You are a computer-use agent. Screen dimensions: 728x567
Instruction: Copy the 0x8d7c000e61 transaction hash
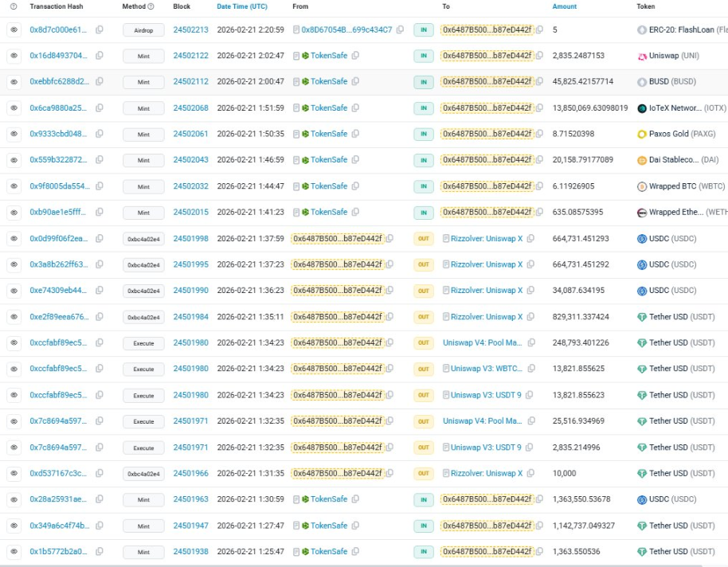[x=100, y=29]
